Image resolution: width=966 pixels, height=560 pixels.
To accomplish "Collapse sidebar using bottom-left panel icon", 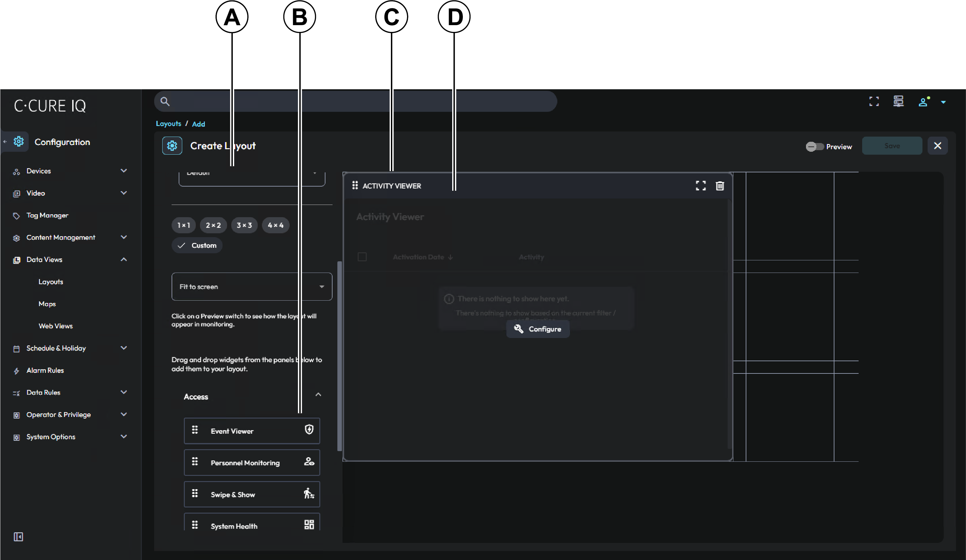I will pyautogui.click(x=18, y=536).
